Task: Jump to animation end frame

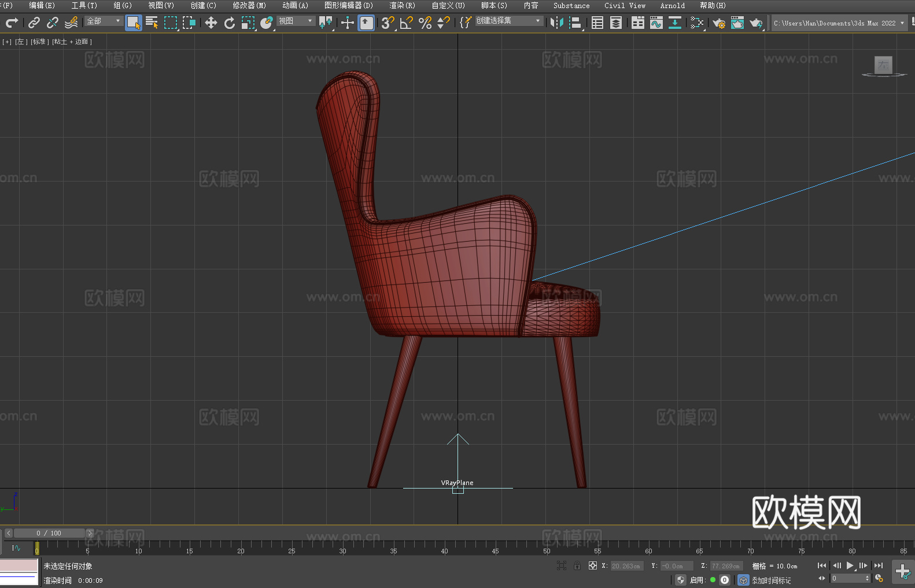Action: pos(879,565)
